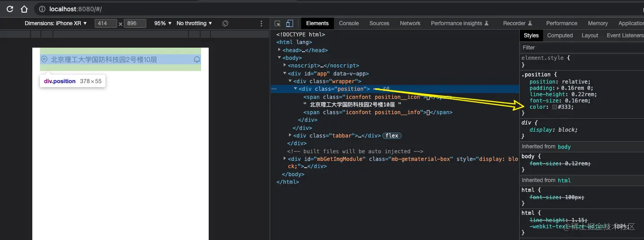Select the DOM text node 北京理工大学国防科技园2号楼10层
The height and width of the screenshot is (240, 644).
click(352, 104)
